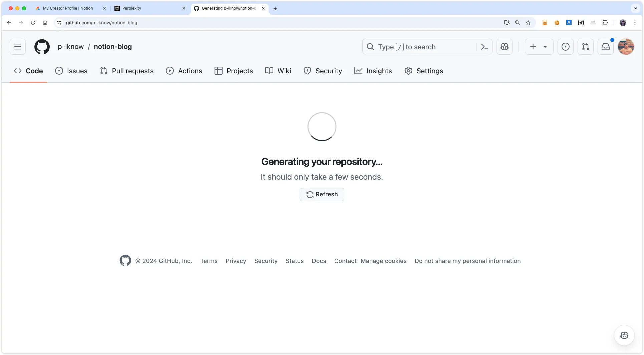Screen dimensions: 644x355
Task: Click the Type / to search field
Action: point(420,47)
